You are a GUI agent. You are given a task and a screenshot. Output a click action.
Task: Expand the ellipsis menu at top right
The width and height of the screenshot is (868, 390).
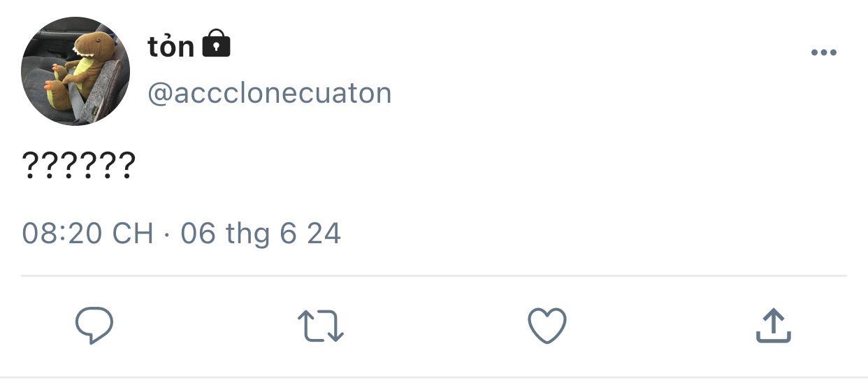pyautogui.click(x=823, y=53)
